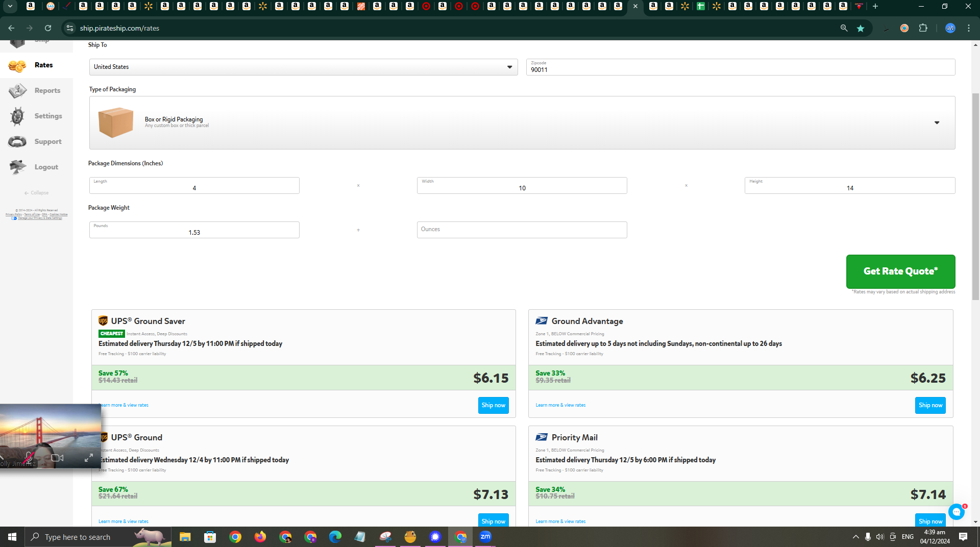This screenshot has width=980, height=547.
Task: Go to Settings in the sidebar
Action: 36,116
